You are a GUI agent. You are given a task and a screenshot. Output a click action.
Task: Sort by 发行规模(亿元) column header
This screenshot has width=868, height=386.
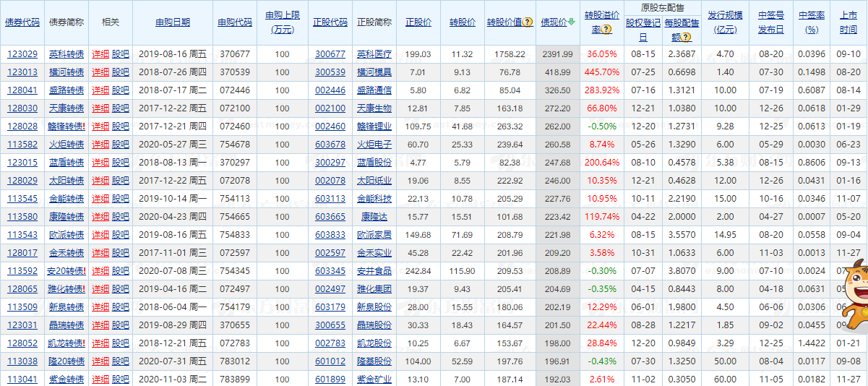[x=725, y=22]
